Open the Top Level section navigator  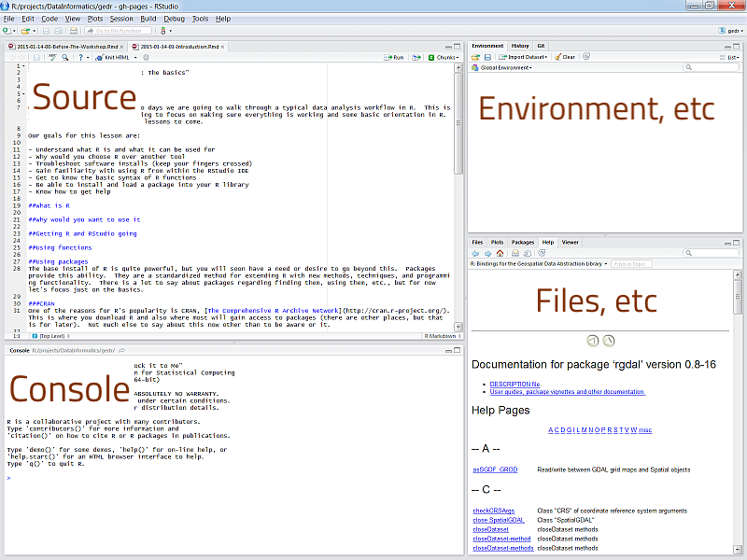50,336
